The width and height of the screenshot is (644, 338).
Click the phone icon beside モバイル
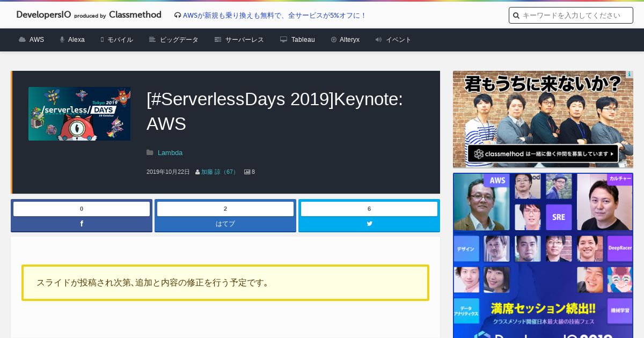point(102,40)
